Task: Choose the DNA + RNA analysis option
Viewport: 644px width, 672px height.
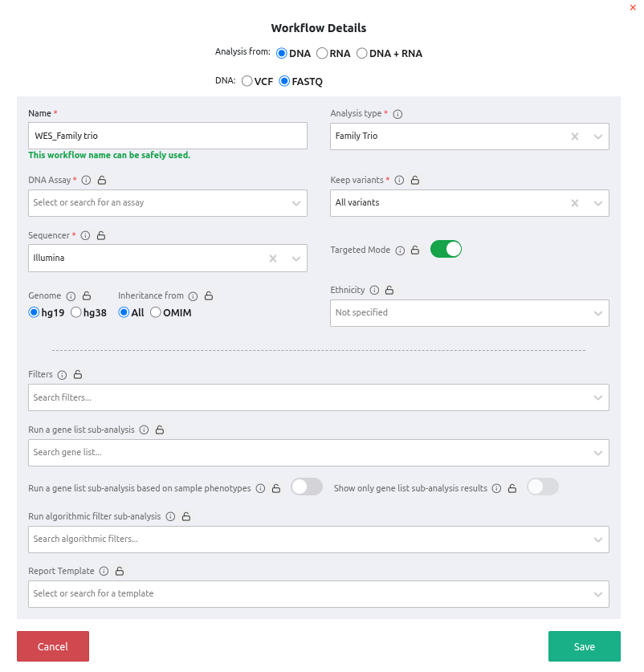Action: click(362, 54)
